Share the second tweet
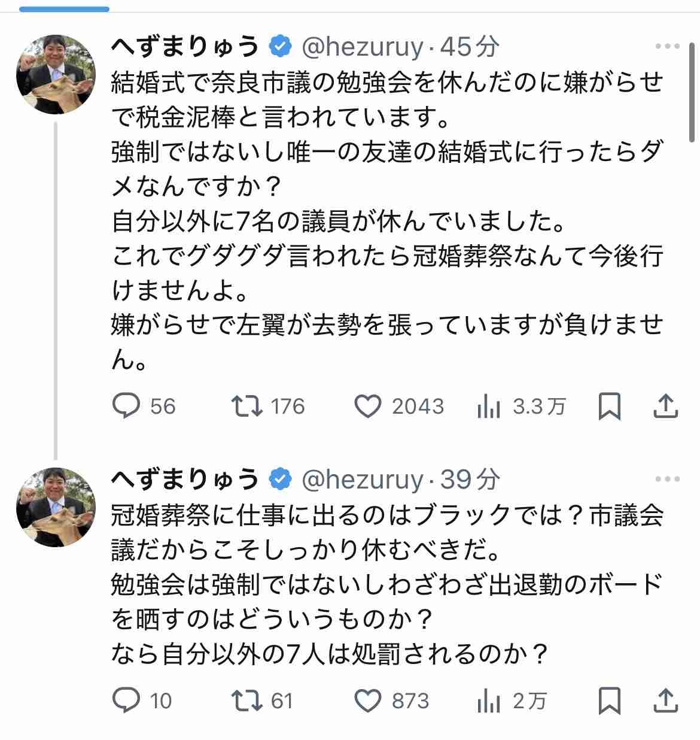 tap(665, 700)
